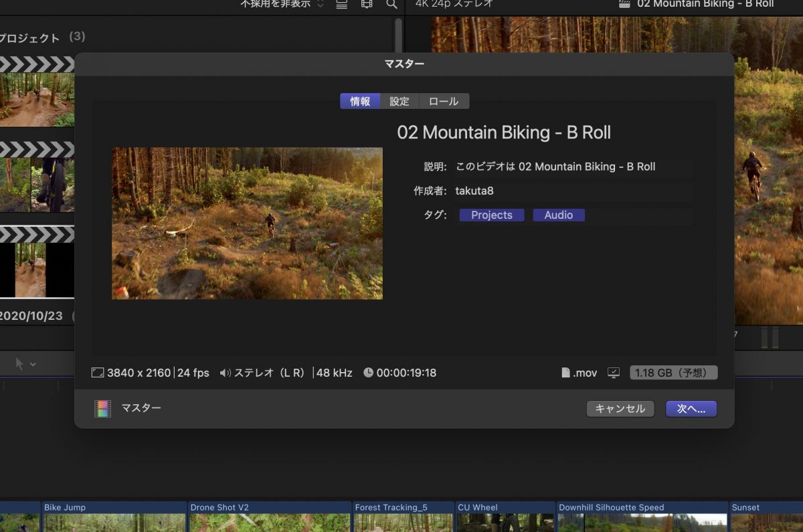Toggle the browser list view icon
Viewport: 803px width, 532px height.
point(342,4)
